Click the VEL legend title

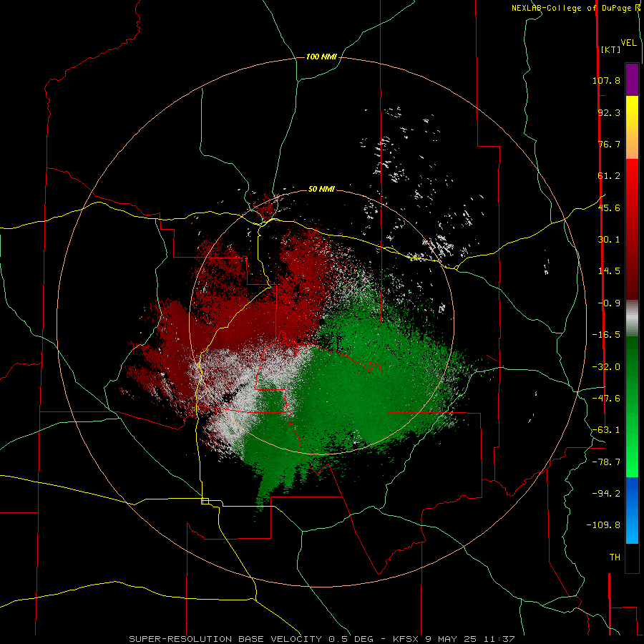(628, 42)
